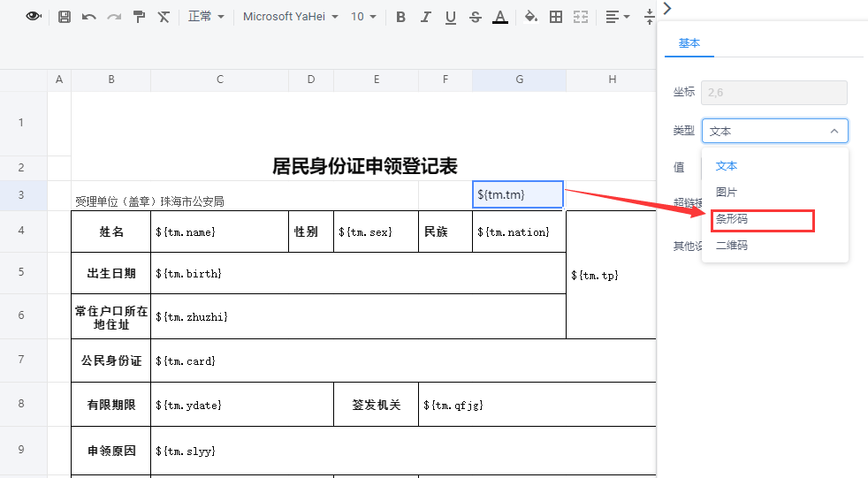Select the format painter tool

[x=139, y=17]
